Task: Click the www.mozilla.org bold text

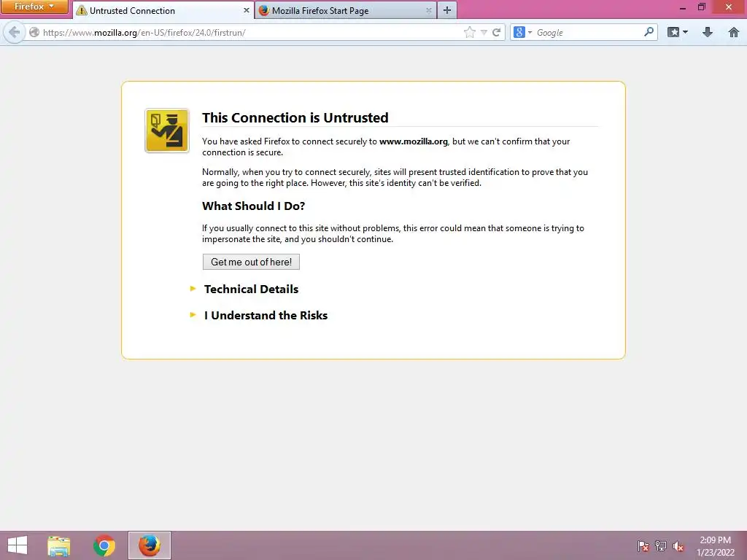Action: (414, 141)
